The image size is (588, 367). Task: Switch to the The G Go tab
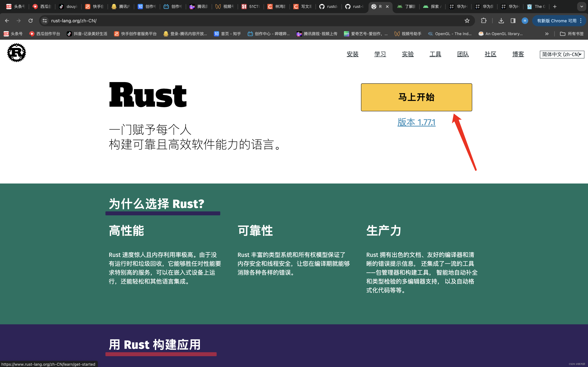click(536, 7)
